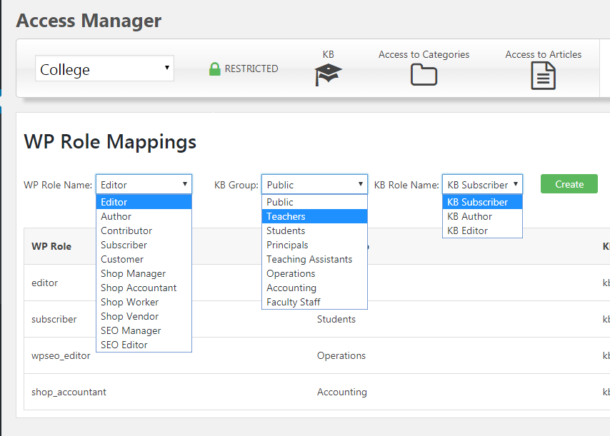Viewport: 610px width, 436px height.
Task: Click the shop_accountant table cell
Action: pyautogui.click(x=68, y=392)
